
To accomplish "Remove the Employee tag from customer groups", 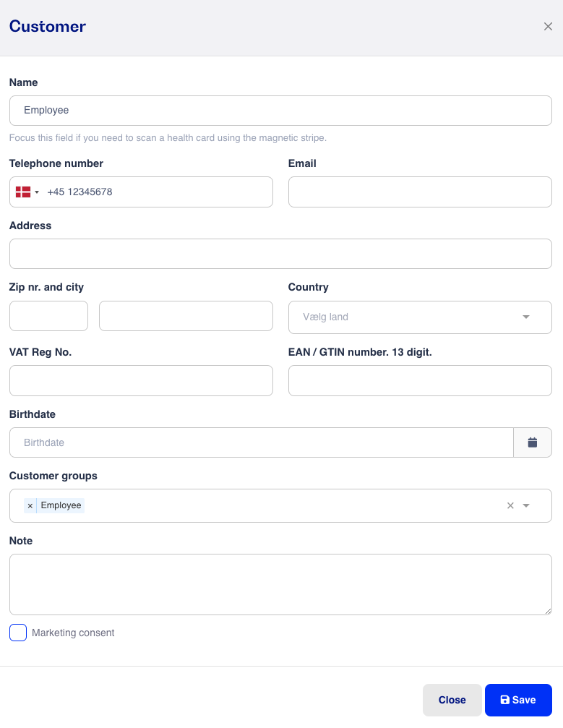I will tap(30, 505).
